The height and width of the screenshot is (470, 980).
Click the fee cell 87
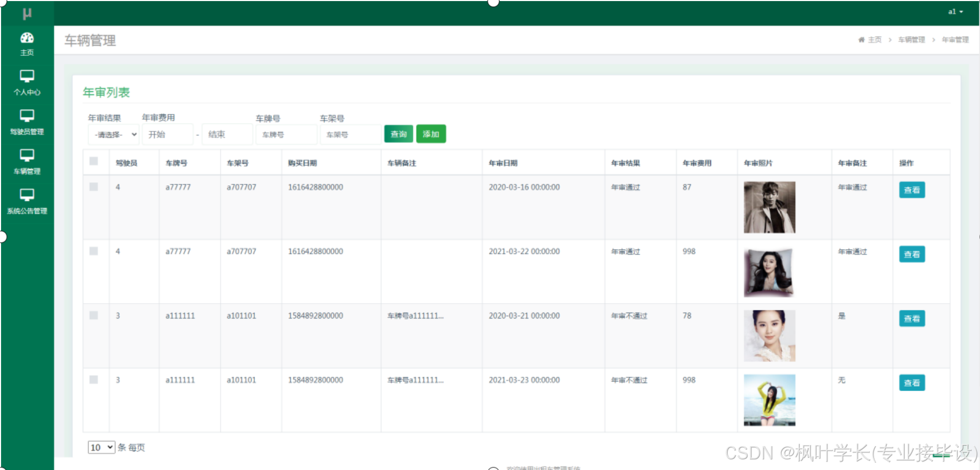point(687,187)
